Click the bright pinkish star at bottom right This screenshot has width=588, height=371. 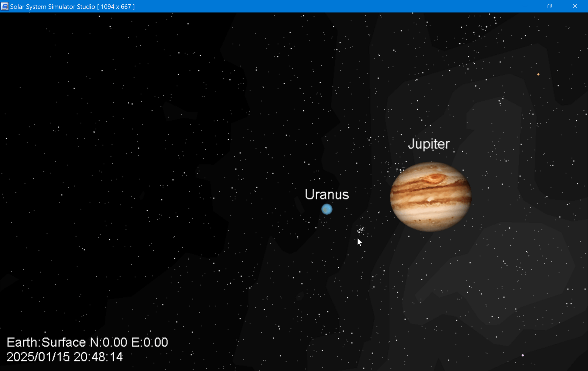point(523,355)
